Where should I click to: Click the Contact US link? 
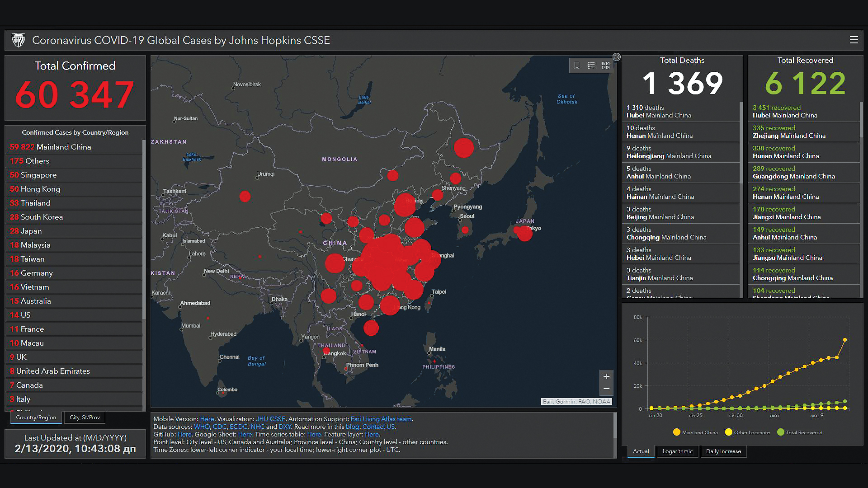point(379,427)
